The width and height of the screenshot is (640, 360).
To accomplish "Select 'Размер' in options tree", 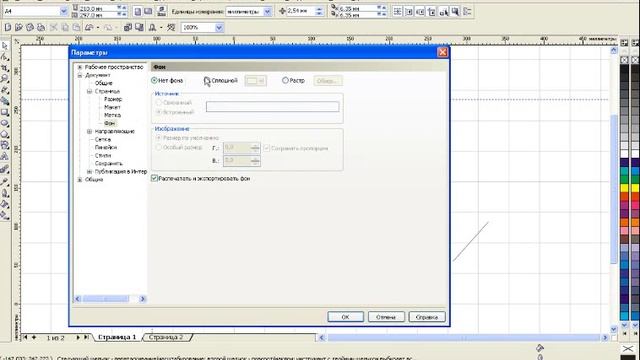I will coord(113,99).
